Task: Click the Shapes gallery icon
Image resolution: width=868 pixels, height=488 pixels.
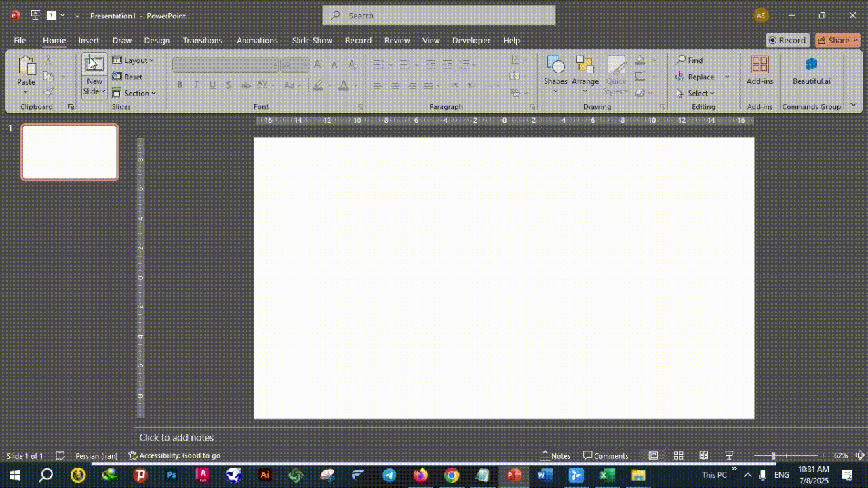Action: (555, 65)
